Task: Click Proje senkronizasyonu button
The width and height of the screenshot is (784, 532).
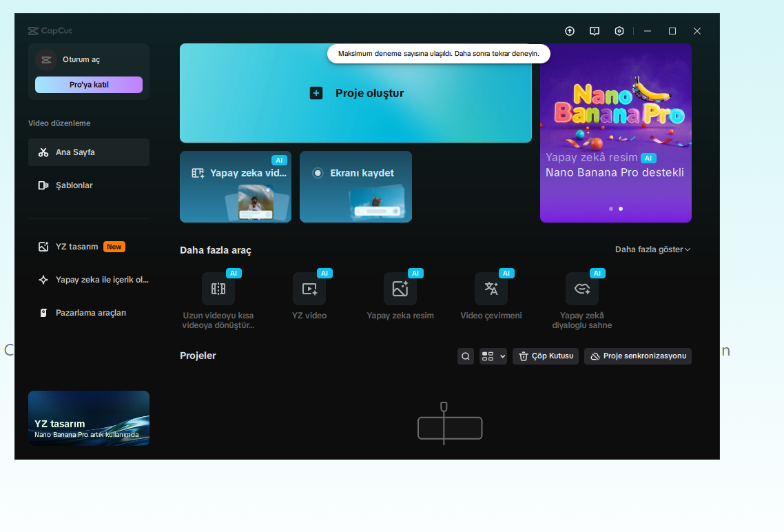Action: tap(638, 356)
